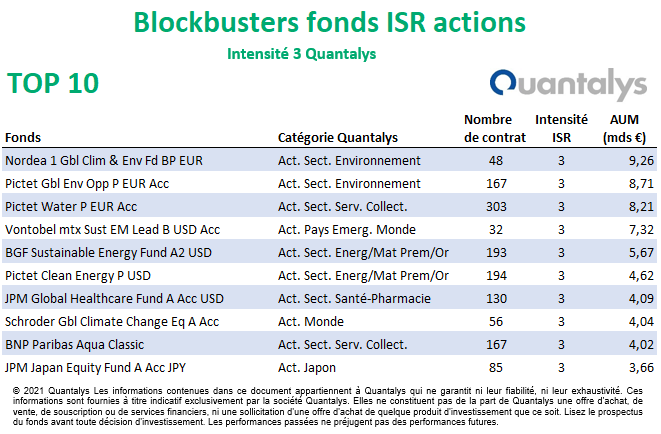This screenshot has width=661, height=434.
Task: Select Pictet Water P EUR Acc fund name
Action: [71, 206]
